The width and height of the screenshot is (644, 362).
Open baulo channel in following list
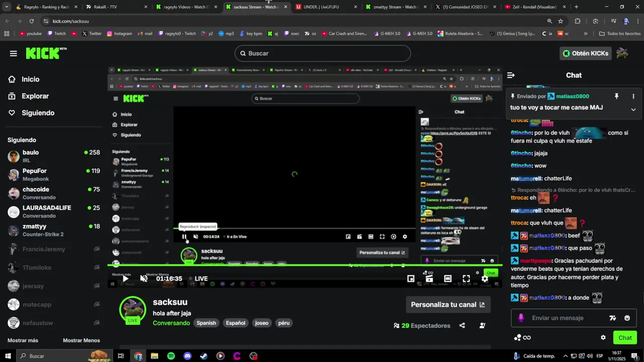click(53, 156)
